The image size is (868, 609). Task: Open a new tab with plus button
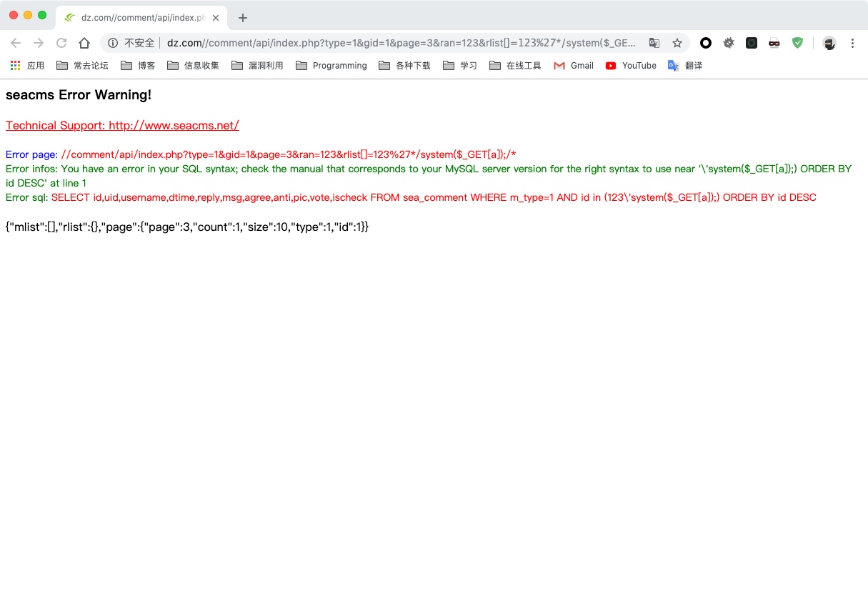coord(243,18)
